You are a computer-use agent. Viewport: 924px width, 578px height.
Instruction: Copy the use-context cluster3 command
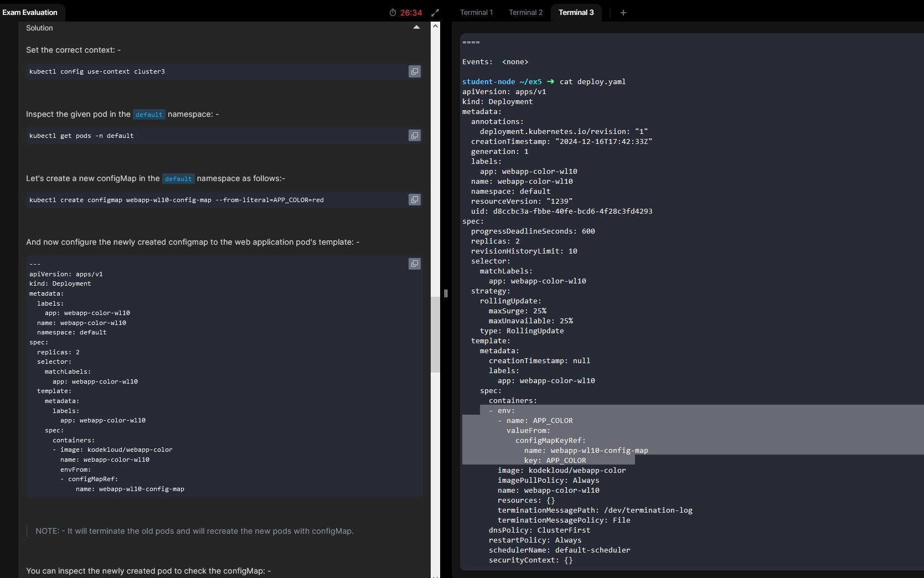click(414, 71)
